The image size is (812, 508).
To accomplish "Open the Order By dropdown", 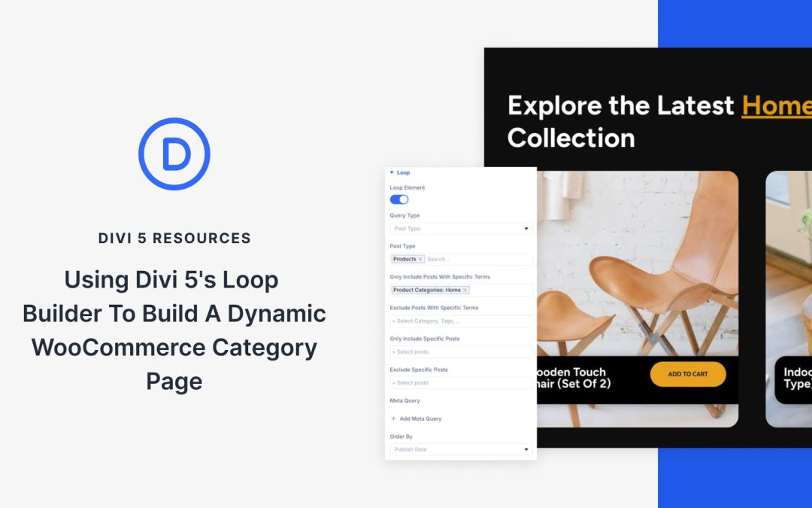I will tap(461, 449).
